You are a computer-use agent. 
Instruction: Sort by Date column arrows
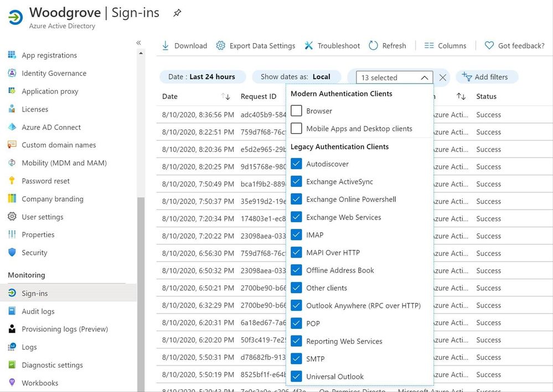(x=225, y=96)
